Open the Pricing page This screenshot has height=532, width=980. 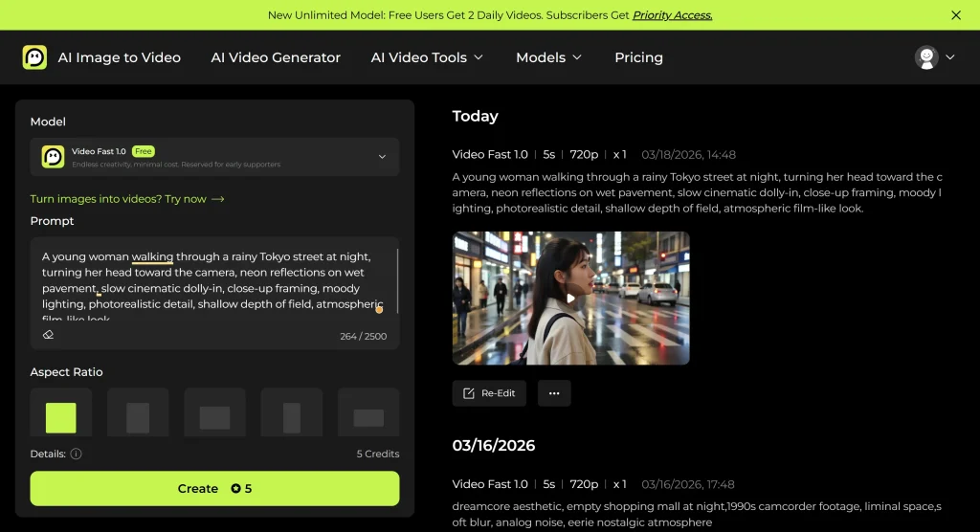pyautogui.click(x=638, y=57)
